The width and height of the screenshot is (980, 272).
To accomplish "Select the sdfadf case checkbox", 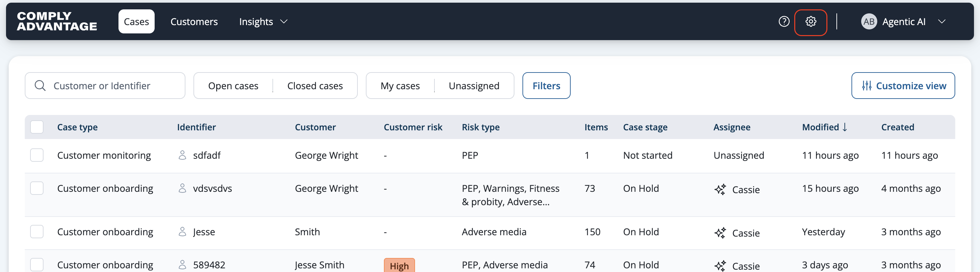I will point(37,155).
